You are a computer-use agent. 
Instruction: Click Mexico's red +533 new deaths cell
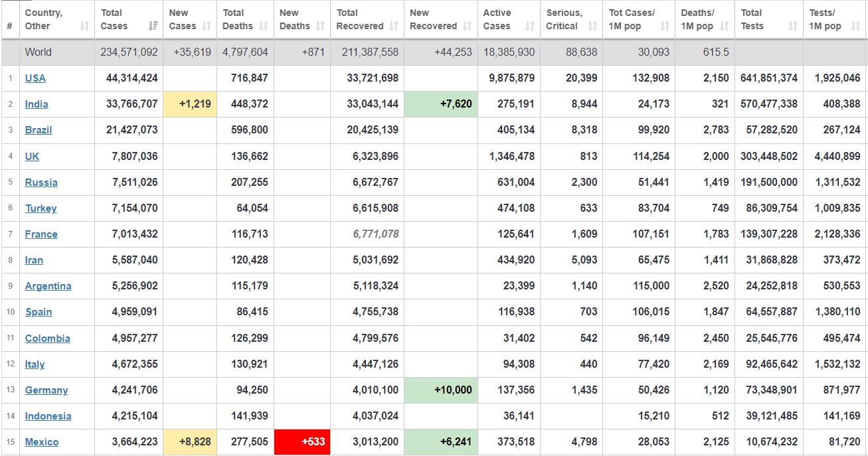tap(302, 442)
